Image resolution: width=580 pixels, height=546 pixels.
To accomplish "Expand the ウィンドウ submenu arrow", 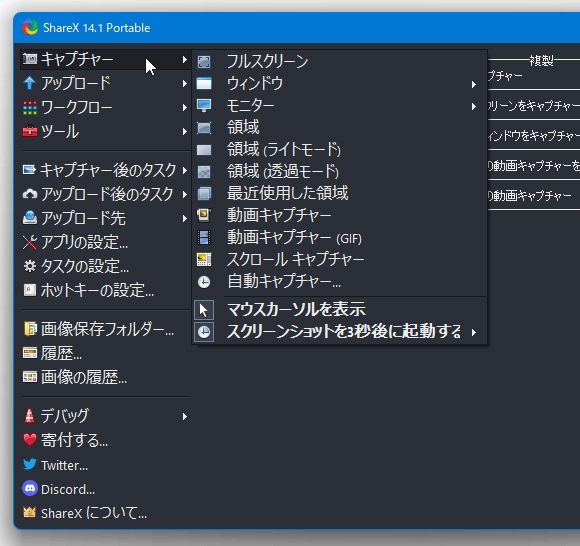I will (x=473, y=85).
